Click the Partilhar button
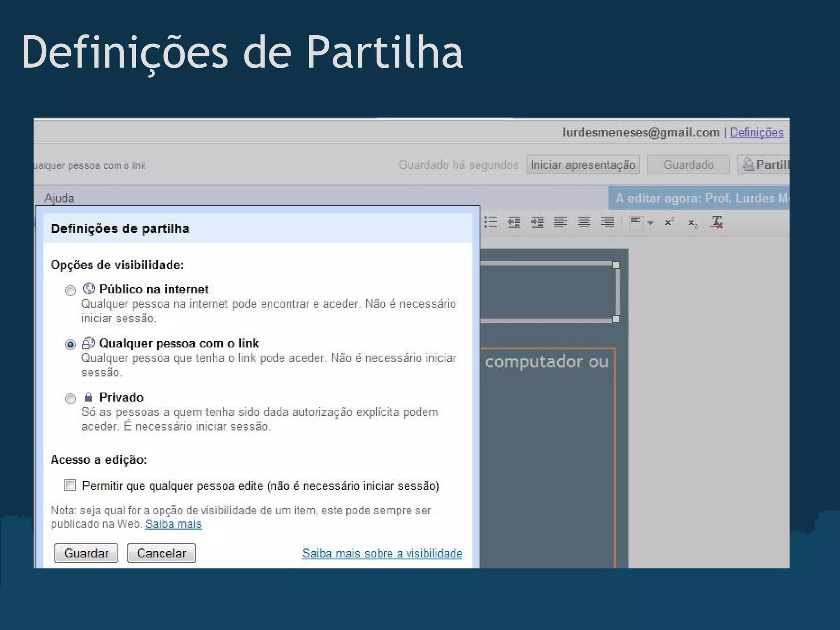Viewport: 840px width, 630px height. pos(764,165)
